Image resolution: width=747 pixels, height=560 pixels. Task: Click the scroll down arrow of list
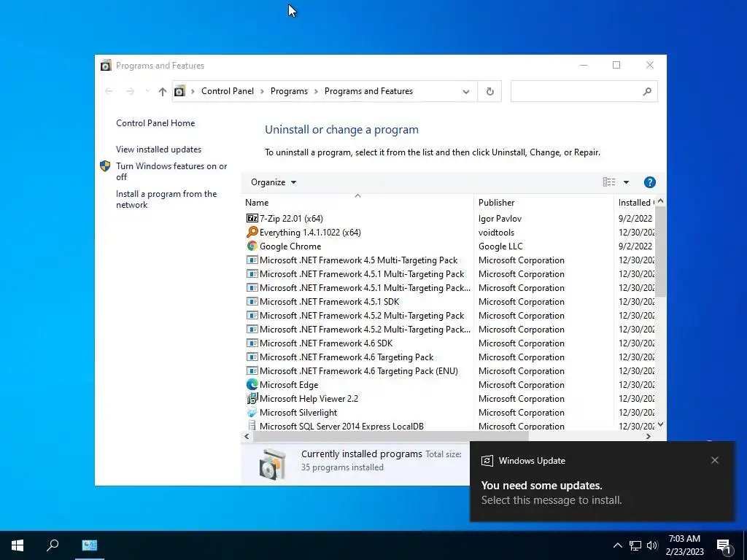(660, 424)
